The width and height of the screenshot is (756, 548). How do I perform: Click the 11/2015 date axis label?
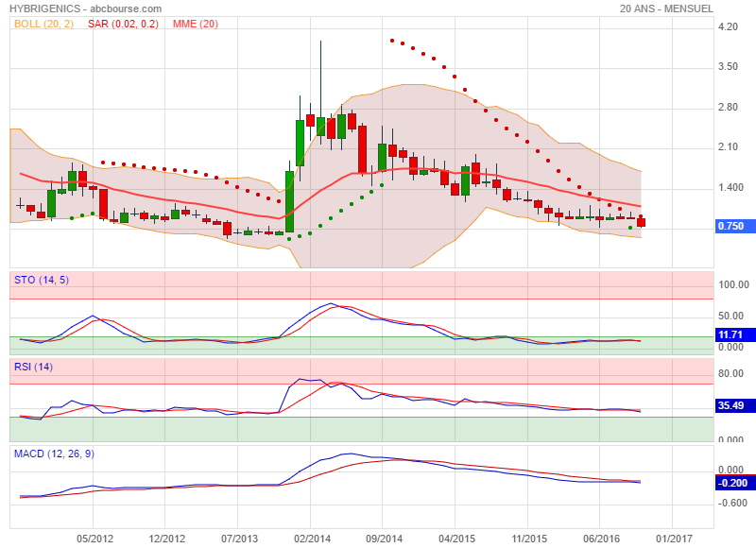coord(529,539)
